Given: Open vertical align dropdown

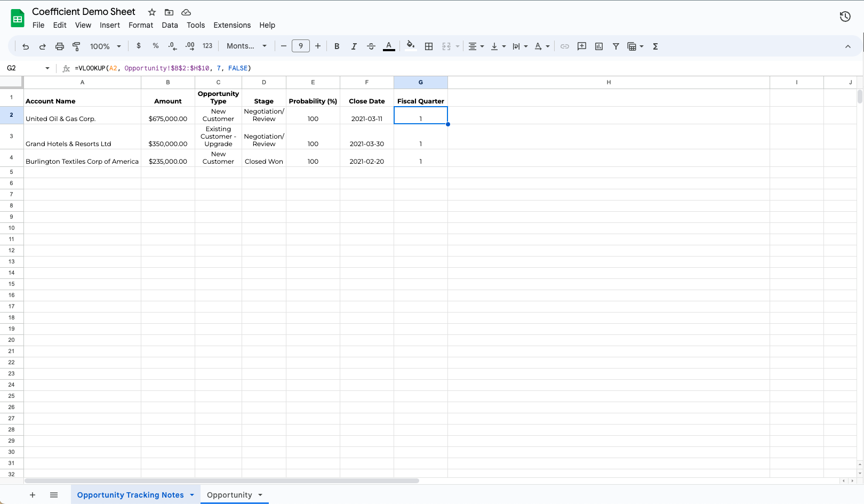Looking at the screenshot, I should (x=498, y=46).
